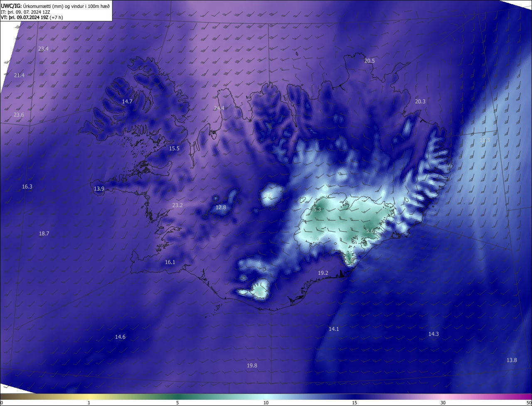Click the 0 tick on color scale

(2, 403)
